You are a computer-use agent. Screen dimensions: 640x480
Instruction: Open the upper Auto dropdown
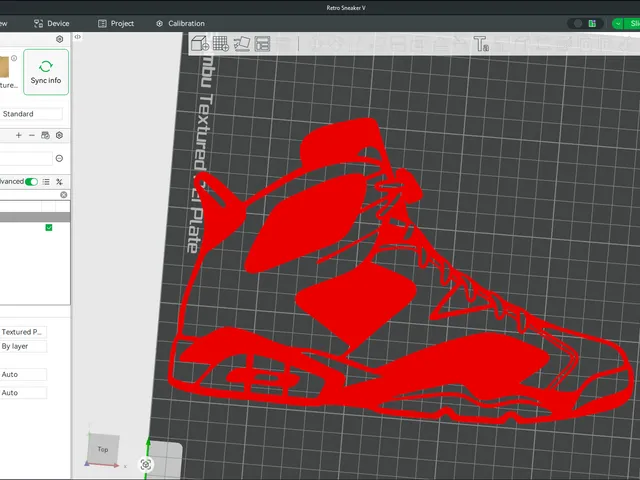click(x=23, y=374)
